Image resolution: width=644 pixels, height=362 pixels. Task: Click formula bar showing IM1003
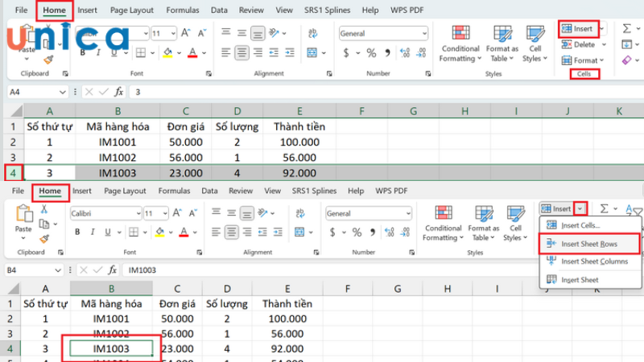pos(328,270)
